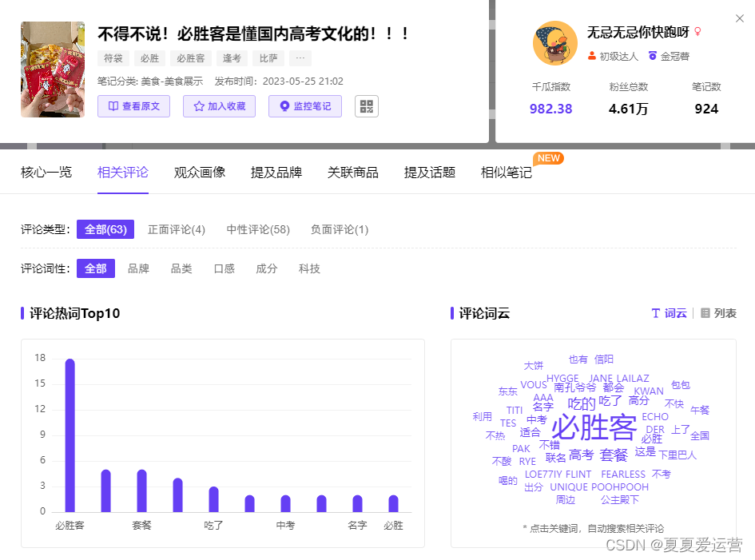Filter by 中性评论(58)
The image size is (755, 560).
pyautogui.click(x=258, y=229)
